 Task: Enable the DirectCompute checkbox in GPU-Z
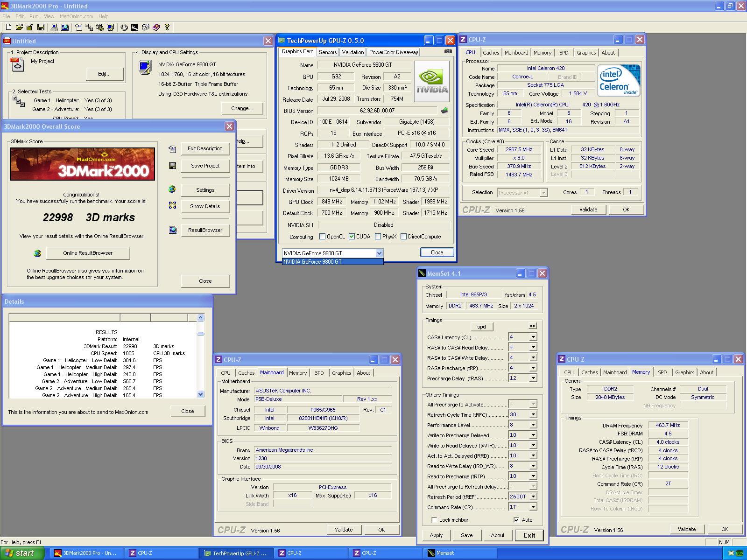403,237
